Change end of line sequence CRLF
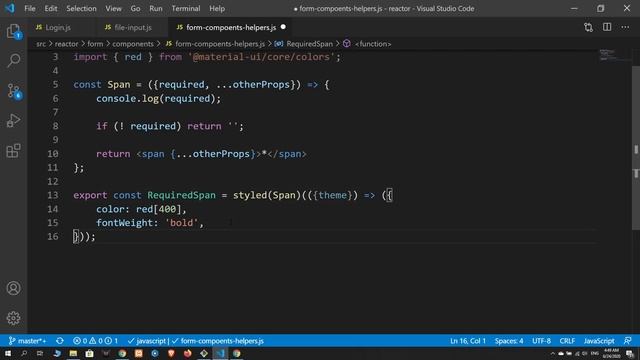 [567, 341]
